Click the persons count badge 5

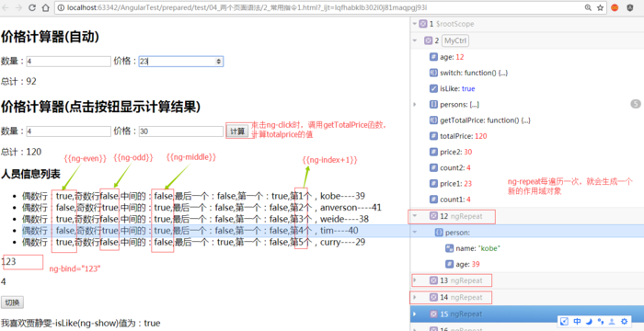pyautogui.click(x=636, y=104)
